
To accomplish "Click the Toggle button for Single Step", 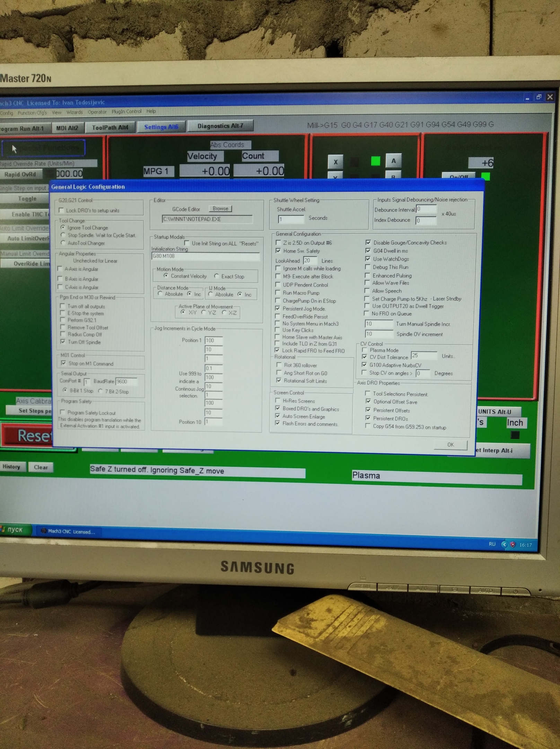I will (x=26, y=199).
